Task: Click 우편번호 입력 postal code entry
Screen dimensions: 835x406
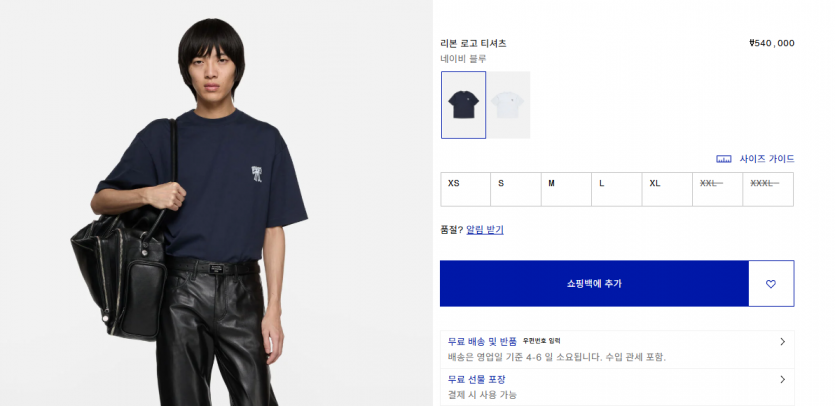Action: click(x=541, y=341)
